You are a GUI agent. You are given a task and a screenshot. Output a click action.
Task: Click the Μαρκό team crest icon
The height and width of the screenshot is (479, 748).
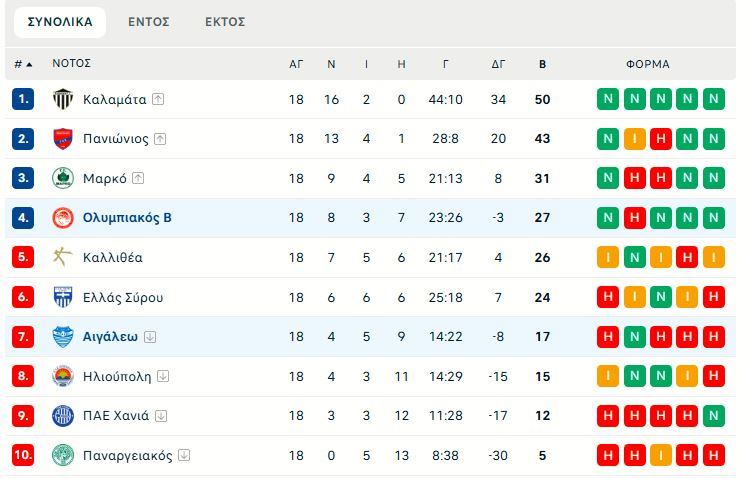click(x=62, y=178)
